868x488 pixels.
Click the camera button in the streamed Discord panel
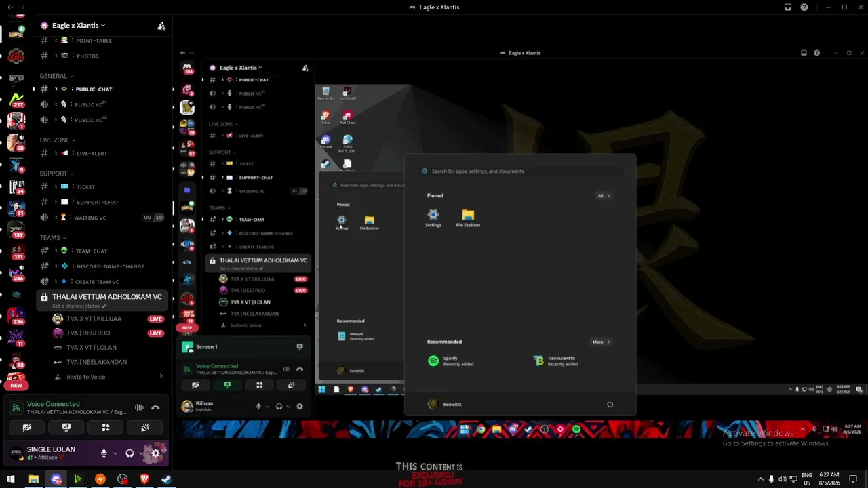[195, 385]
